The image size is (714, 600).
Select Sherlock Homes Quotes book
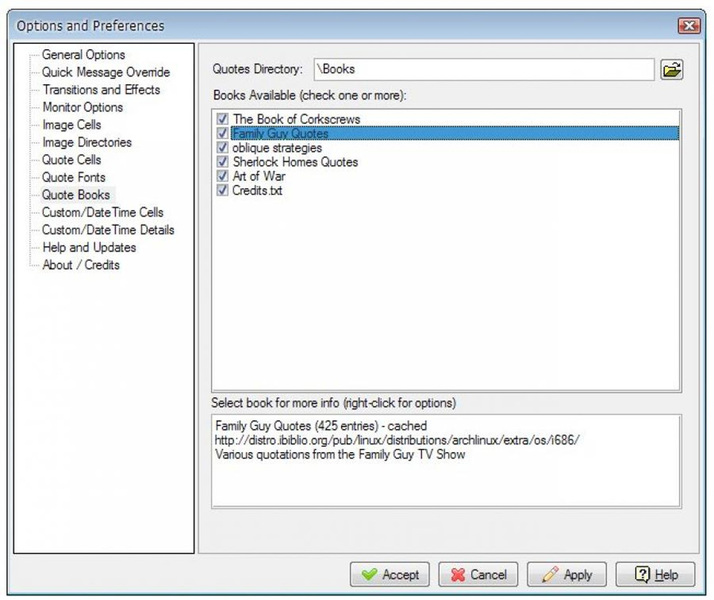[x=295, y=162]
